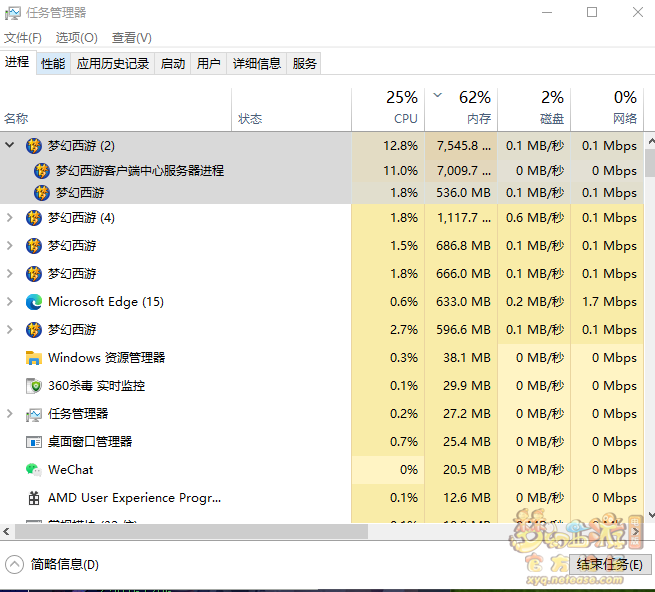Switch to the 应用历史记录 tab
The width and height of the screenshot is (655, 592).
point(113,64)
